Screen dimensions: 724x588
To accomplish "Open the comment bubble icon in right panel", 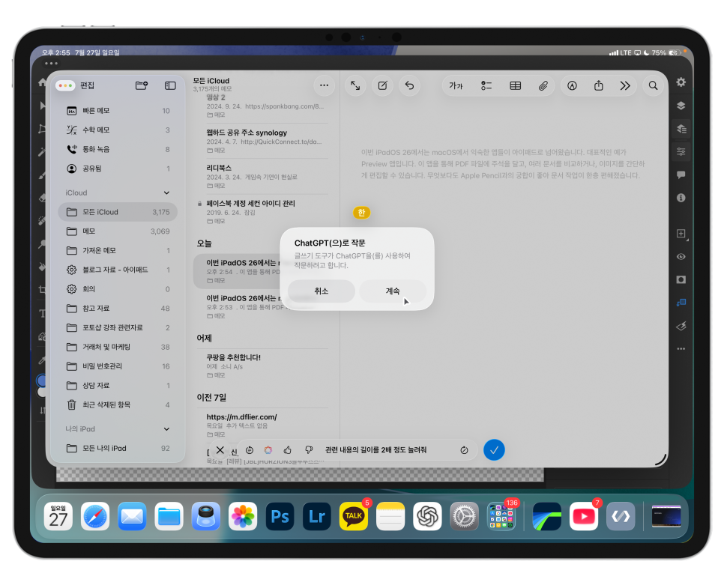I will 681,175.
